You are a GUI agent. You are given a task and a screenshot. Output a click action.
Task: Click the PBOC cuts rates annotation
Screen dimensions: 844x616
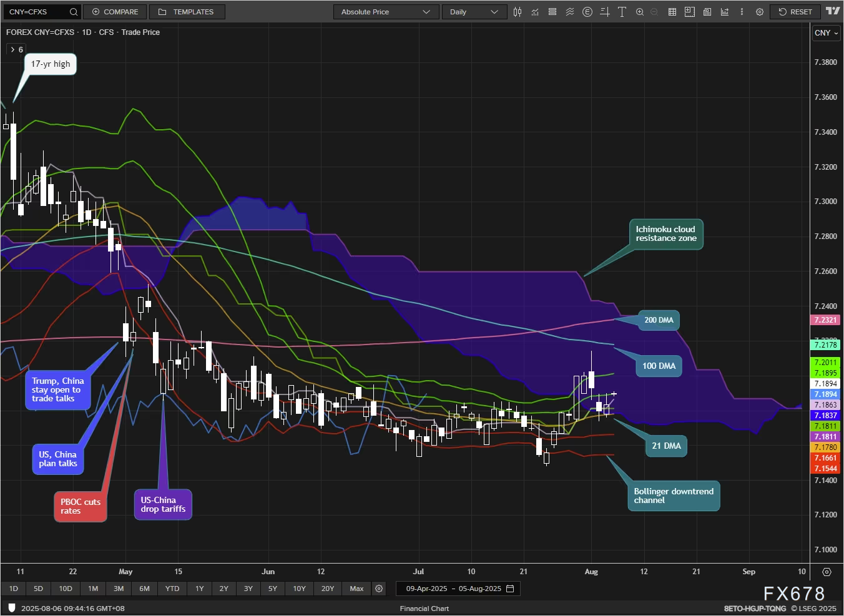pos(81,506)
